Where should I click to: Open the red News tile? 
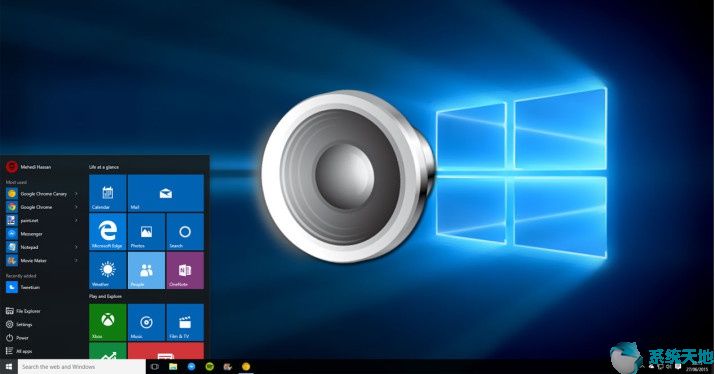(x=166, y=351)
